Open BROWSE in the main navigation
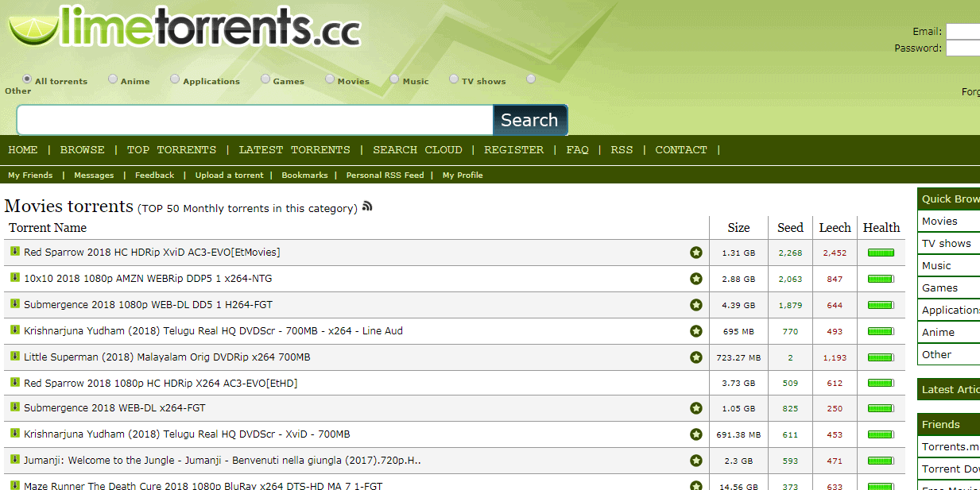This screenshot has width=980, height=490. pos(83,150)
